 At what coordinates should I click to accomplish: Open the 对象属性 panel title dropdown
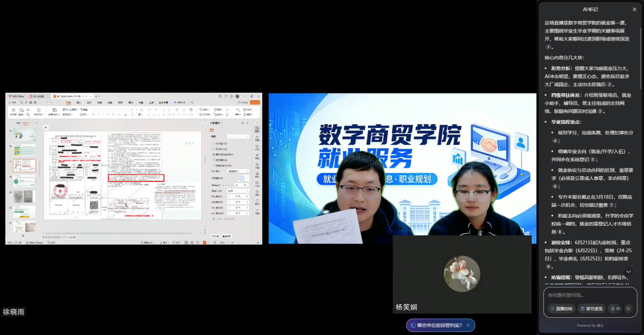point(222,123)
